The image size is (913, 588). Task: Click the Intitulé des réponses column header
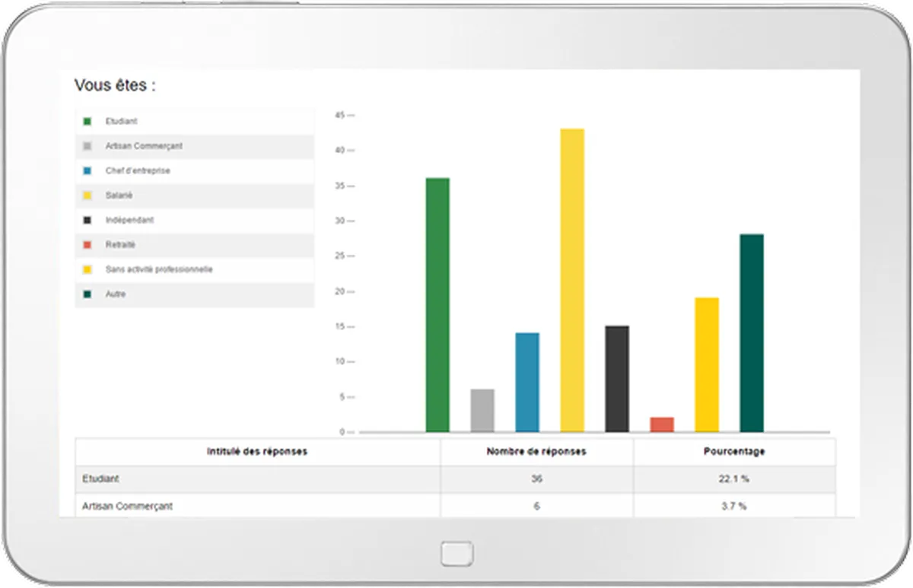click(x=257, y=452)
